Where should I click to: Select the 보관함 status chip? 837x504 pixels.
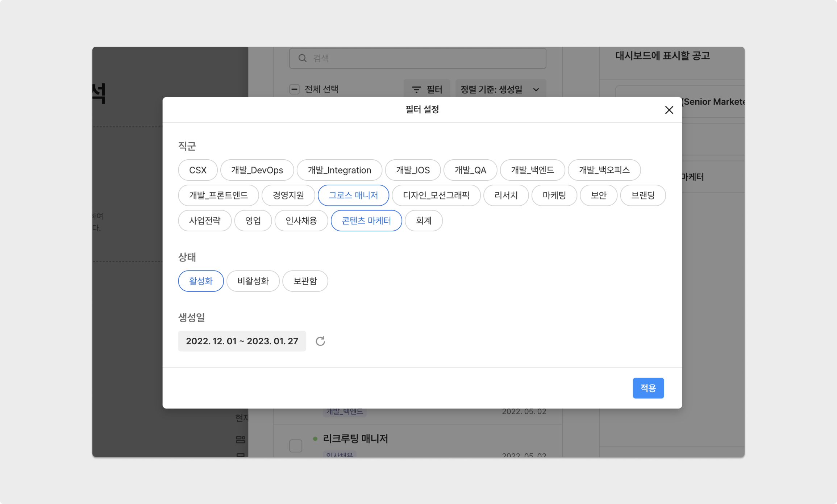pos(305,281)
